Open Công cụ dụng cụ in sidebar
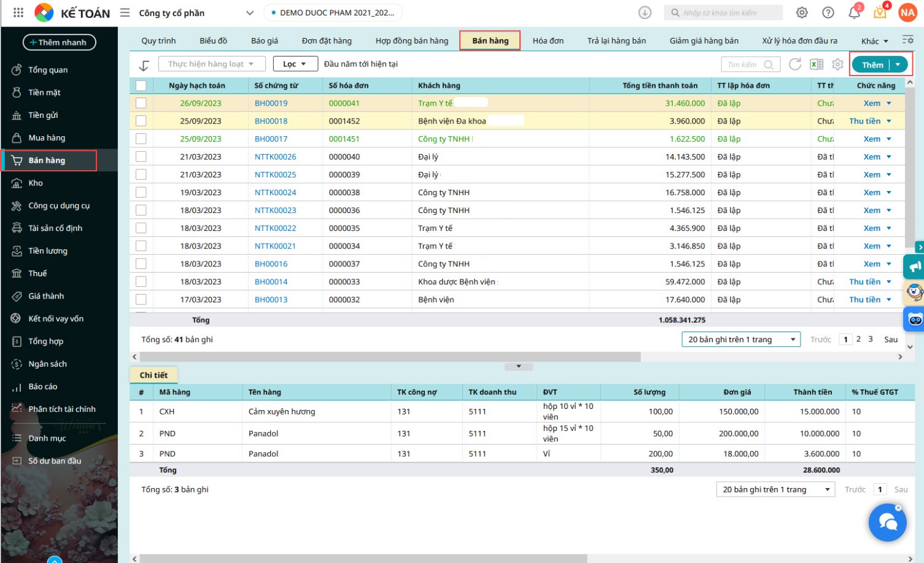Viewport: 924px width, 563px height. pos(59,206)
